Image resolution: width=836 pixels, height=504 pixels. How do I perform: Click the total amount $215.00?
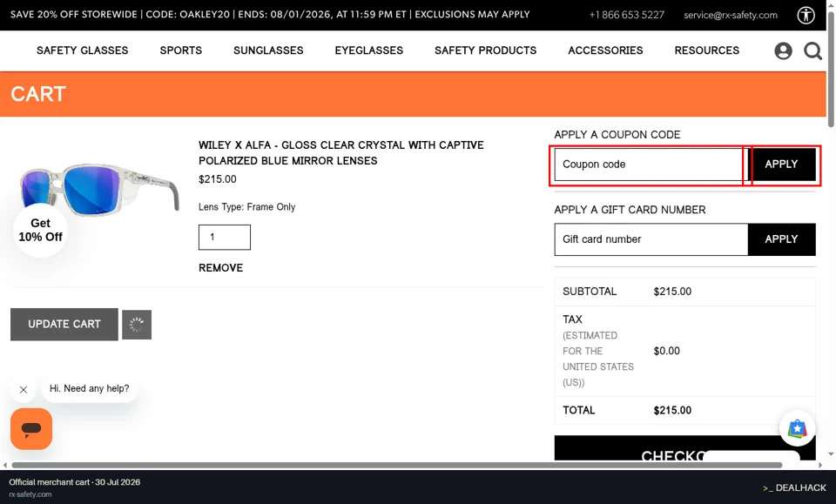[672, 410]
